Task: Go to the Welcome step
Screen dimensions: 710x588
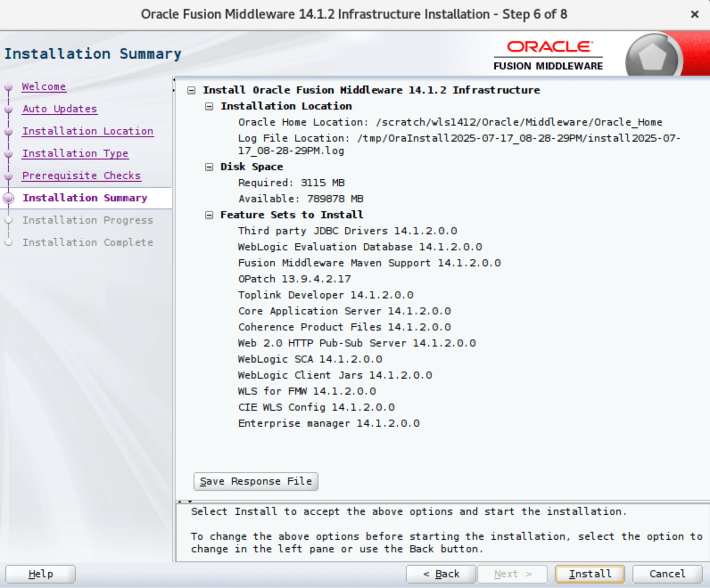Action: 44,86
